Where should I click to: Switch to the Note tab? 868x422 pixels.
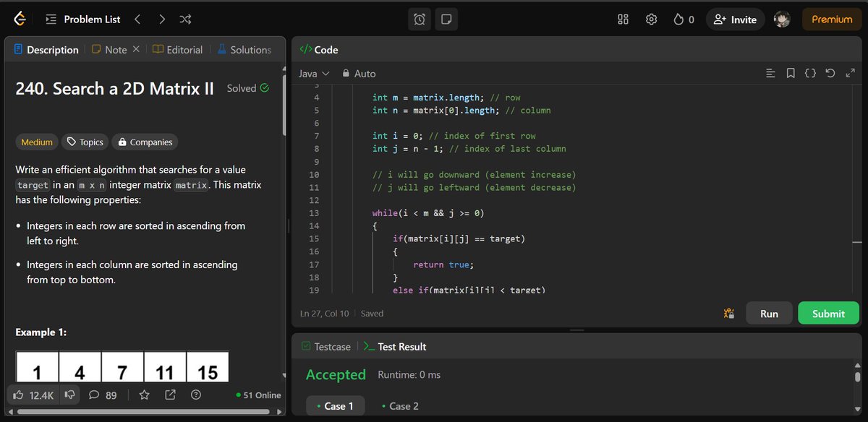coord(109,50)
